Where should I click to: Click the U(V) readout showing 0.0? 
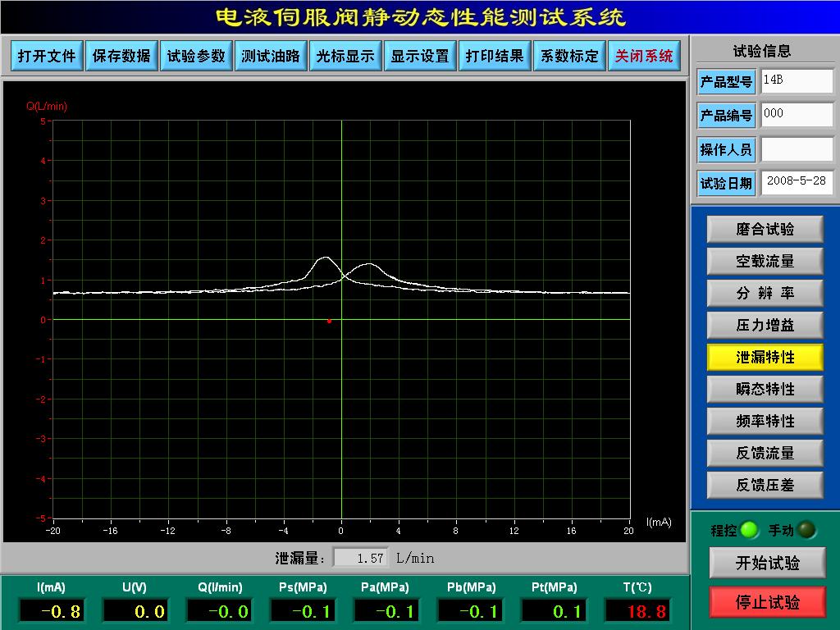[x=135, y=610]
